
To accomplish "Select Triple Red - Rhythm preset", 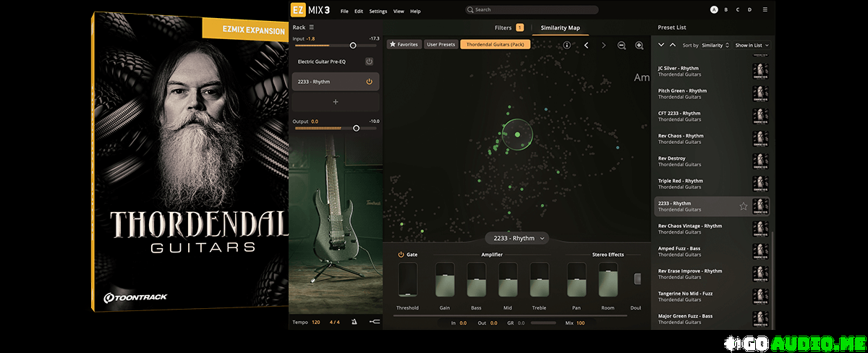I will (x=712, y=184).
